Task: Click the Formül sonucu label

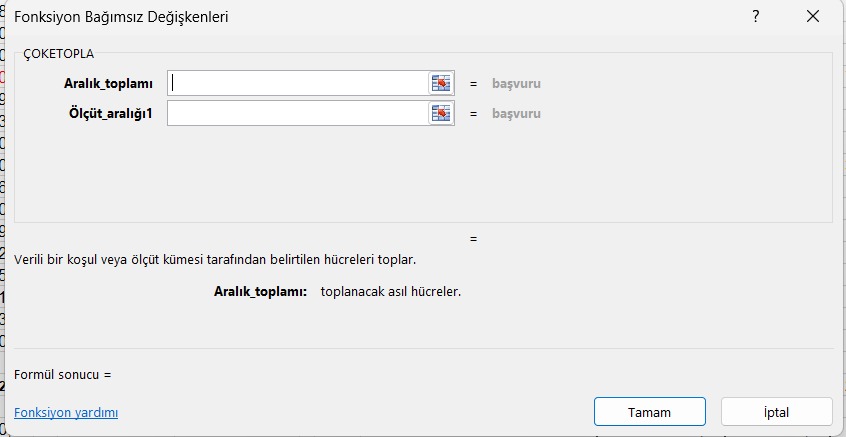Action: 62,375
